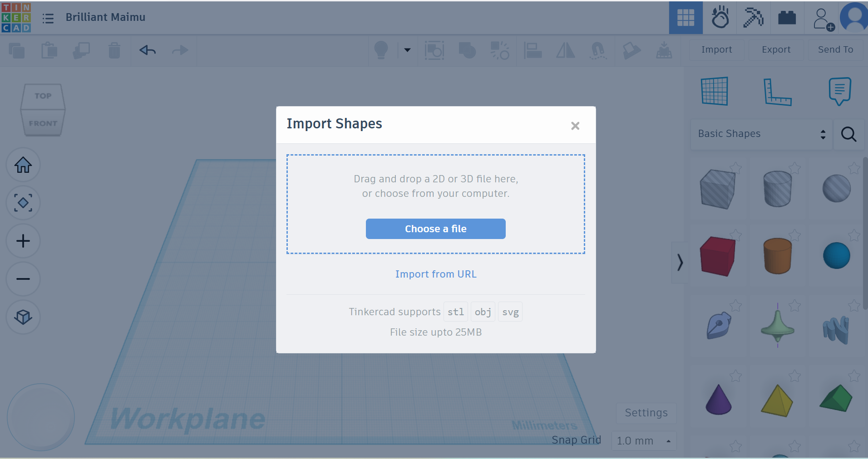868x459 pixels.
Task: Undo the last action
Action: [x=148, y=50]
